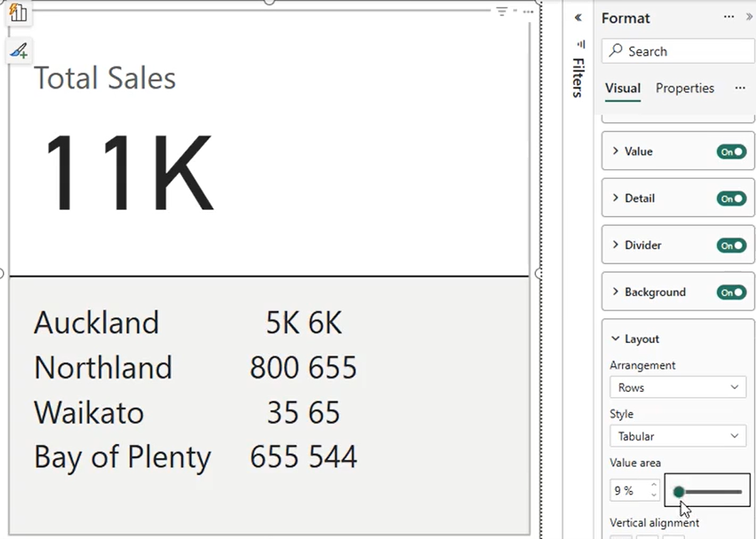Click the 655 544 values for Bay of Plenty
Screen dimensions: 756x539
303,457
